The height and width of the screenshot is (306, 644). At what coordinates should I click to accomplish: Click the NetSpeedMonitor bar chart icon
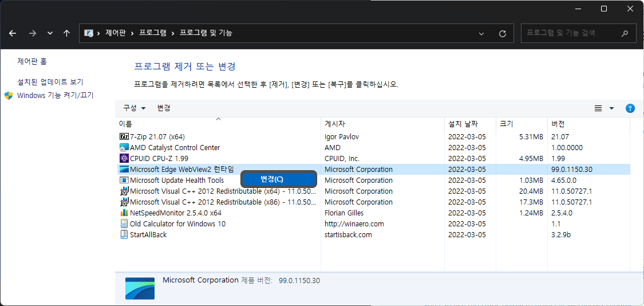(124, 213)
